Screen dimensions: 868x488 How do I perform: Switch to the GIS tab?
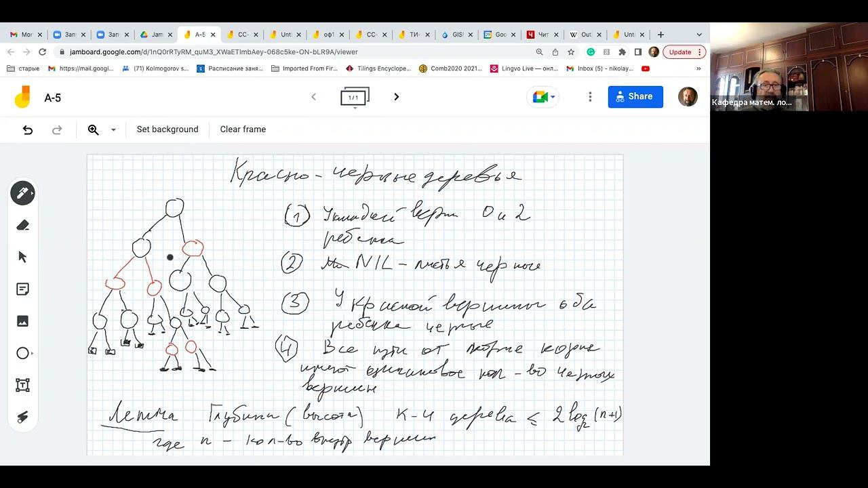pyautogui.click(x=456, y=35)
